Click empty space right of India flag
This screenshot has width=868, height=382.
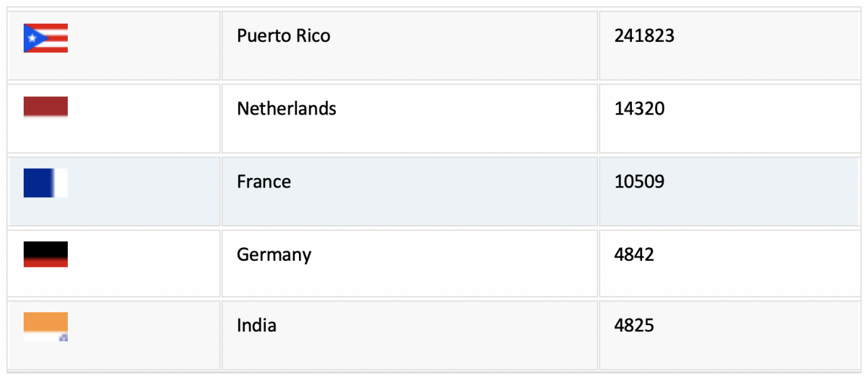click(x=142, y=335)
